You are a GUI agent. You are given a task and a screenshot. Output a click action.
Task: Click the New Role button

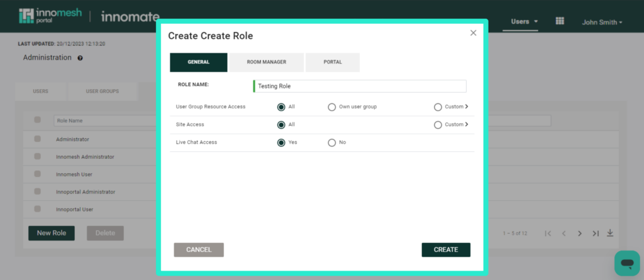[x=52, y=234]
